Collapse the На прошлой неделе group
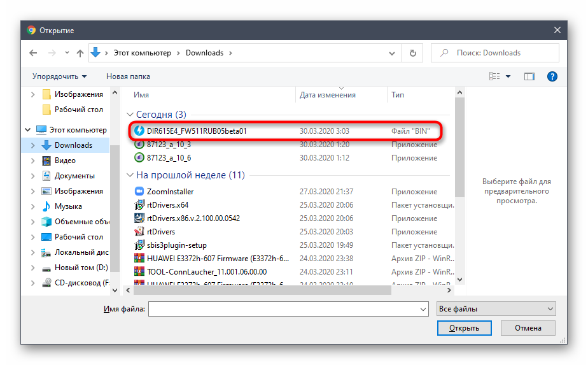Screen dimensions: 588x365 130,175
